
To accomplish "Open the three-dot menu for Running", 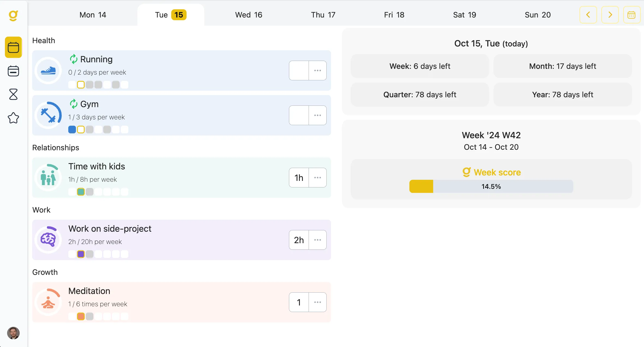I will coord(318,70).
